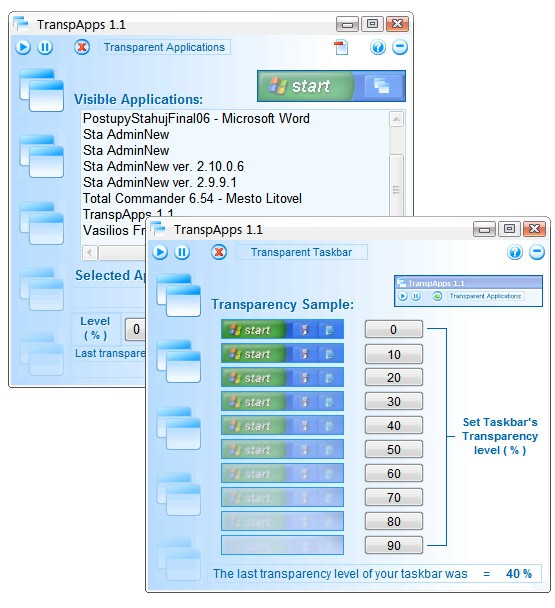Open help icon in Transparent Applications window

pos(378,47)
